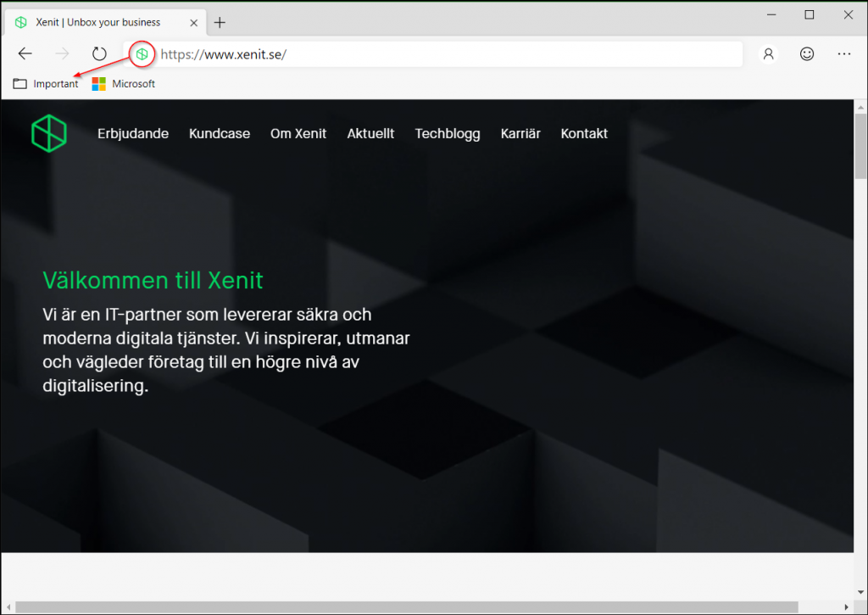Click the Microsoft bookmark label
Image resolution: width=868 pixels, height=615 pixels.
[132, 83]
